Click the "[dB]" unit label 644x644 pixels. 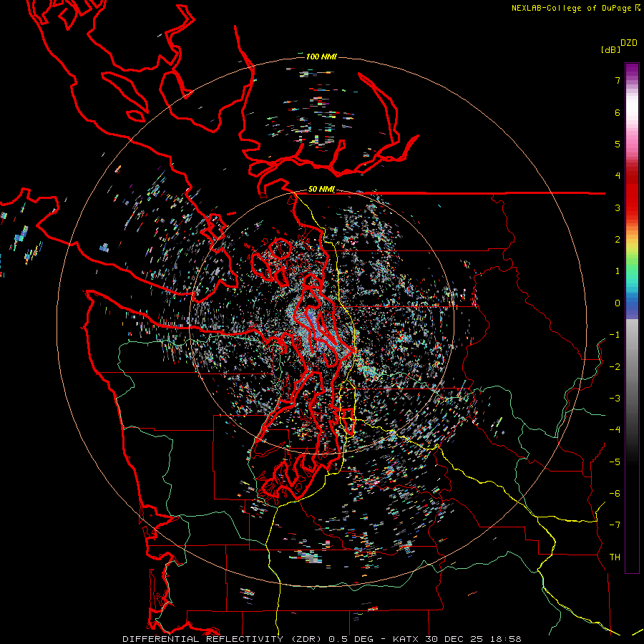pyautogui.click(x=611, y=50)
